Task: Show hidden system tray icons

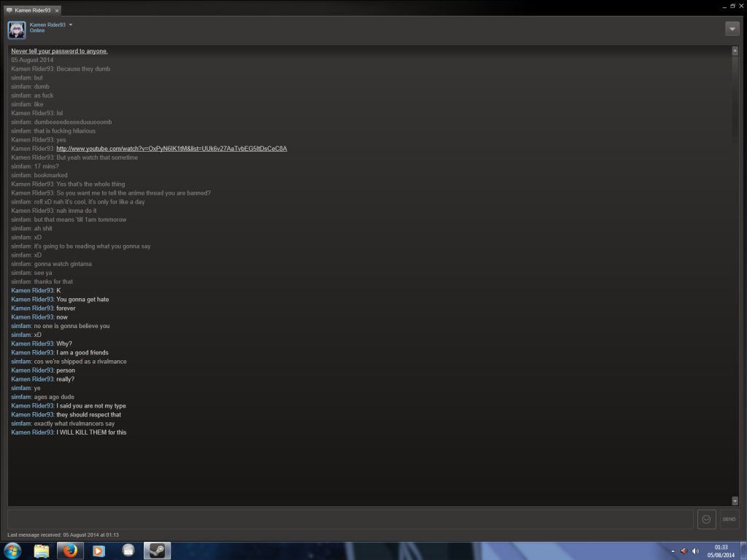Action: 673,551
